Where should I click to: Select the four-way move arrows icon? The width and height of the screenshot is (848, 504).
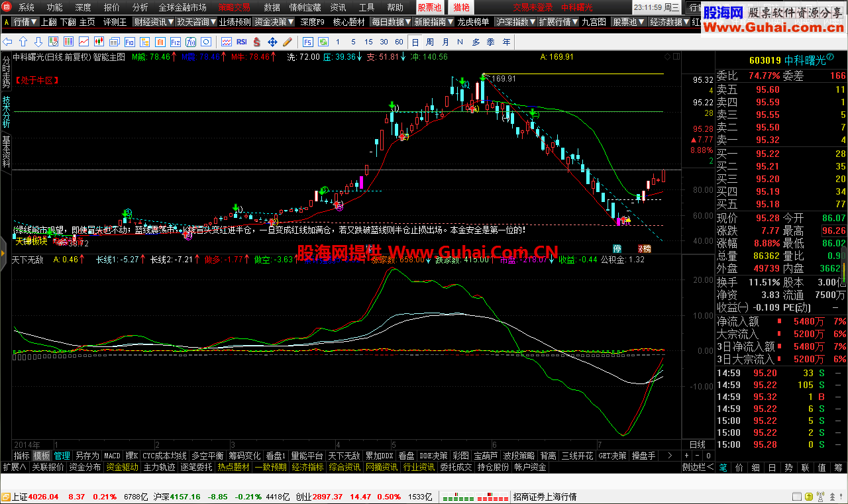[272, 42]
